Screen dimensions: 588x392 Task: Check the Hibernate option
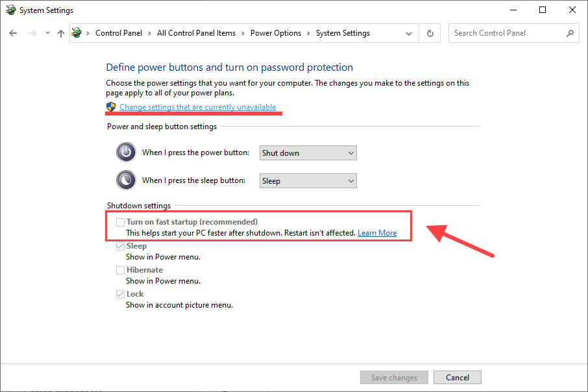tap(120, 269)
